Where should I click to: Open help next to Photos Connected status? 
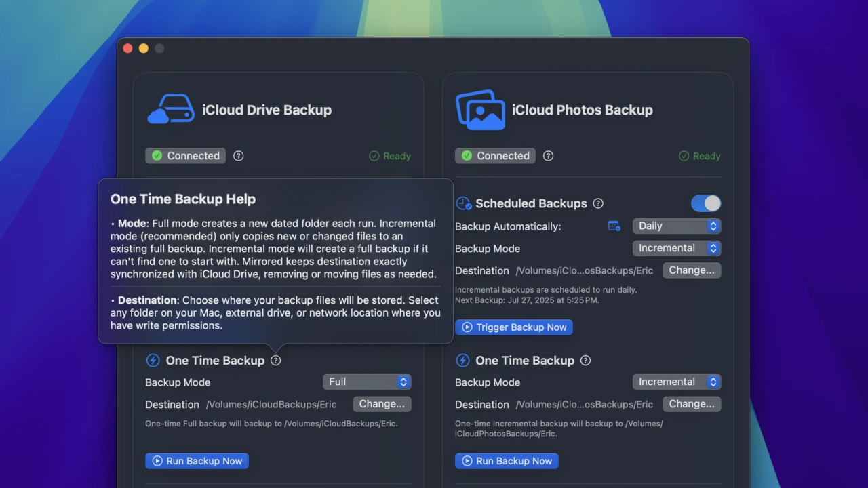point(549,156)
